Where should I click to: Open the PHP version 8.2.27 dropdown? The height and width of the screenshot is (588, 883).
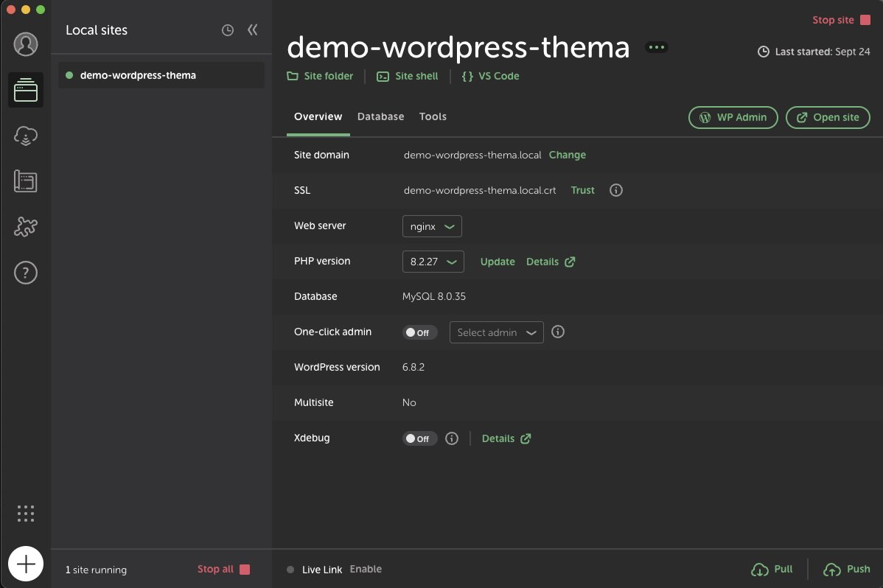tap(433, 262)
